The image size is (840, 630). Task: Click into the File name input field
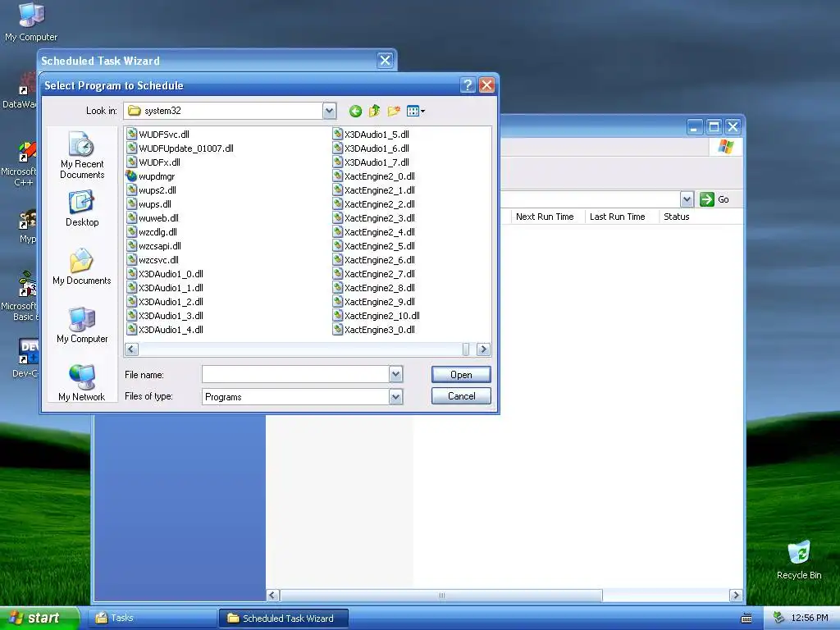point(295,374)
